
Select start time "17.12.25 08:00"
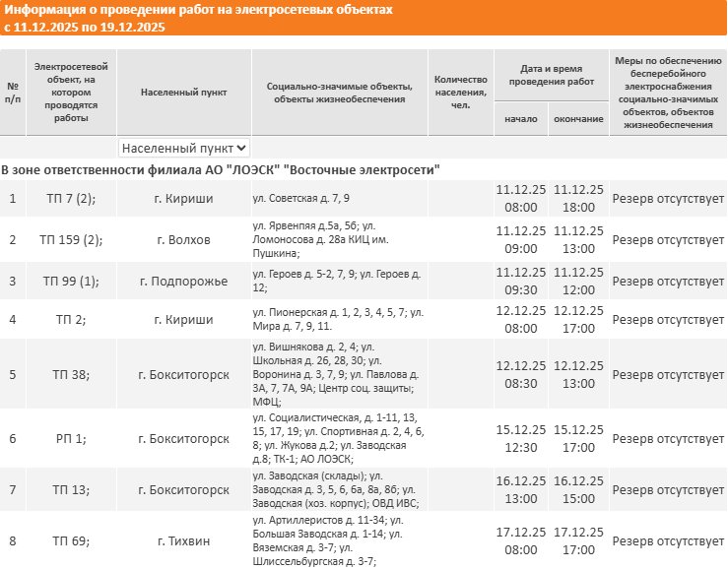521,540
